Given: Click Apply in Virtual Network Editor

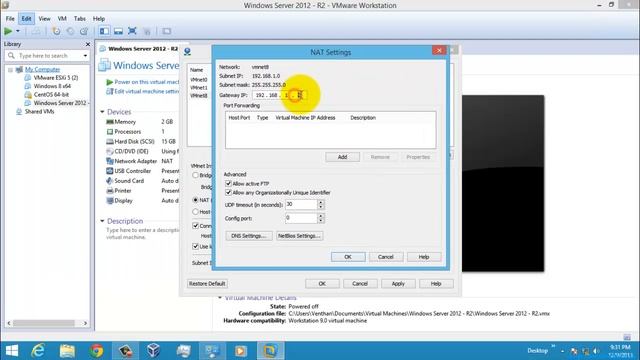Looking at the screenshot, I should pyautogui.click(x=398, y=284).
